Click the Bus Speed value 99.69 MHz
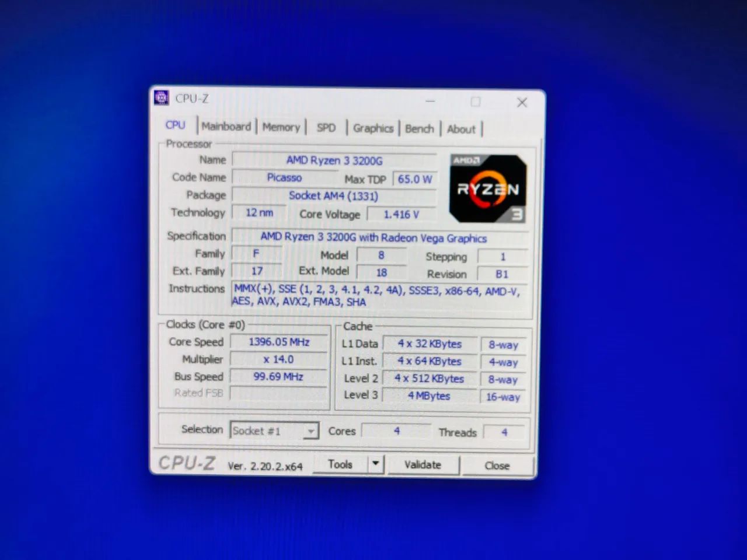This screenshot has width=747, height=560. pyautogui.click(x=279, y=377)
